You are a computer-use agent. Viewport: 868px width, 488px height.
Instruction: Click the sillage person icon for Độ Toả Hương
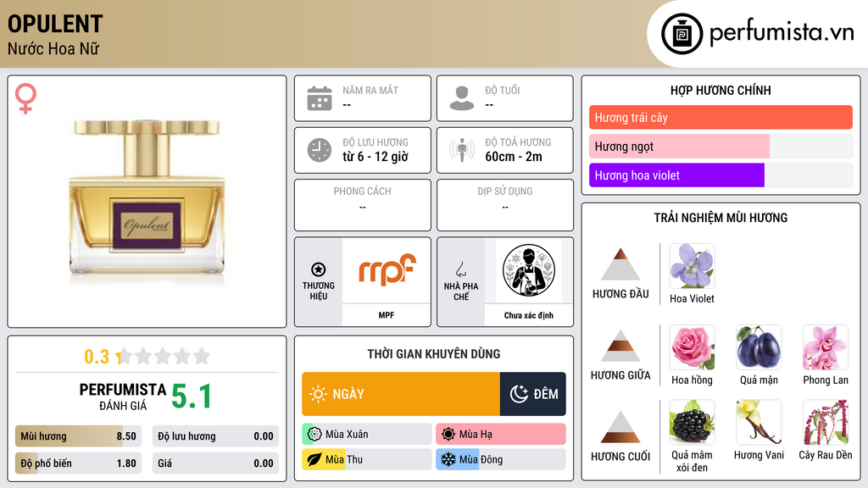462,150
